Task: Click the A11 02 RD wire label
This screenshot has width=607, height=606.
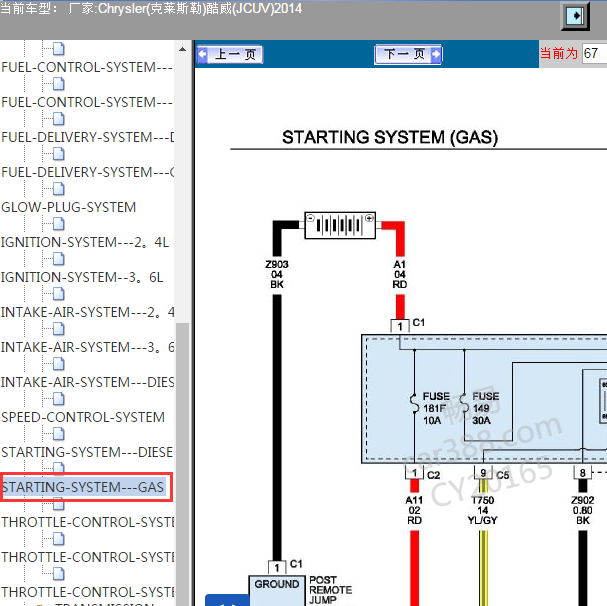Action: click(414, 510)
